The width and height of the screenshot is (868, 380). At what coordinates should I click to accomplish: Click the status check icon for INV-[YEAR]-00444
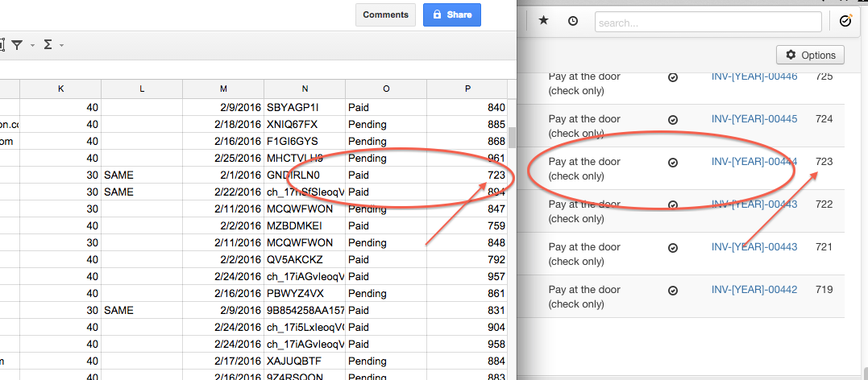(x=673, y=163)
